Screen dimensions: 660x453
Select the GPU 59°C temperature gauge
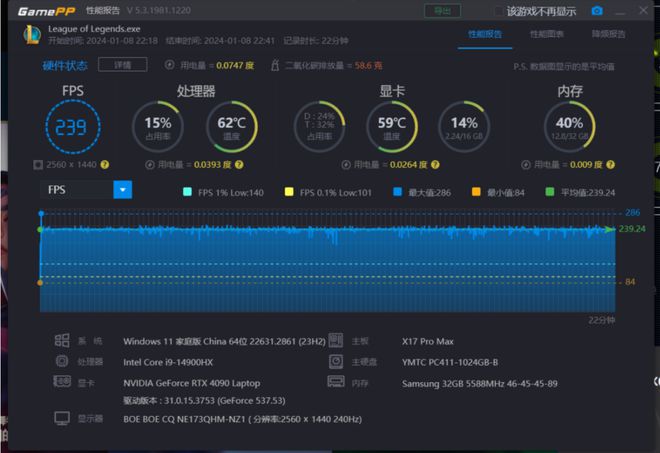coord(392,127)
